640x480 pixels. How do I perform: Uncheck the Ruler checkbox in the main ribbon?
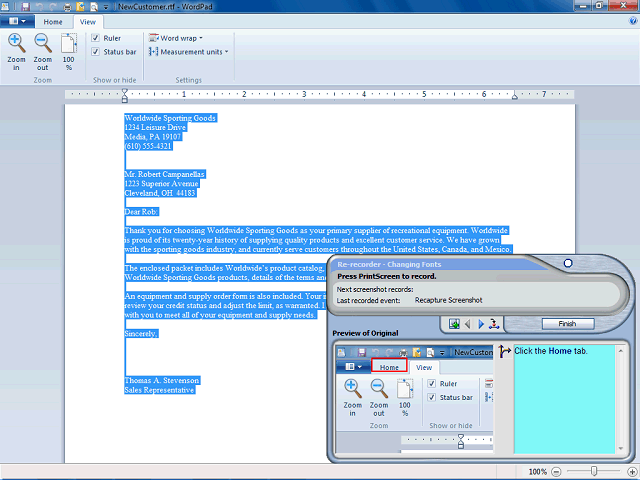tap(96, 38)
